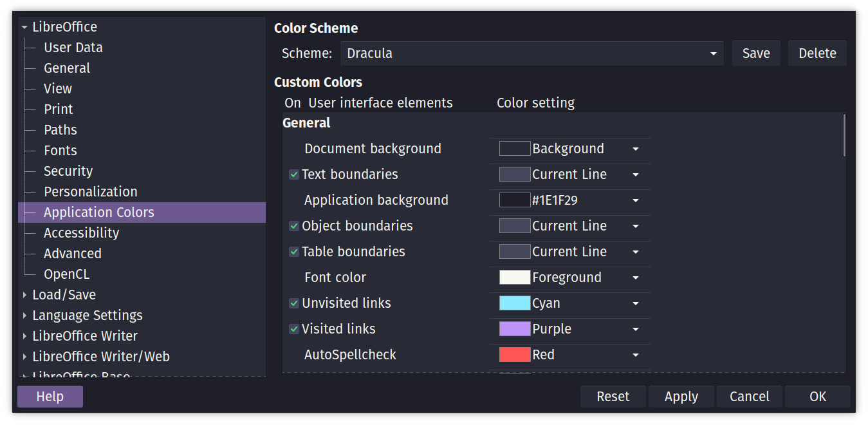Open the Document background color dropdown
The height and width of the screenshot is (425, 868).
point(635,149)
